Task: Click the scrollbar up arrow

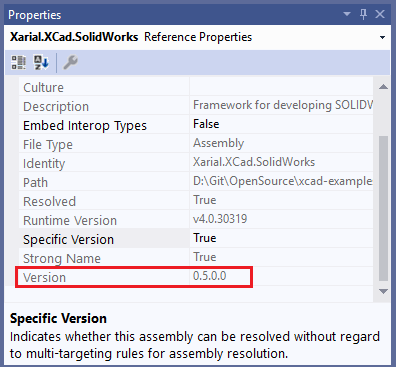Action: [x=383, y=87]
